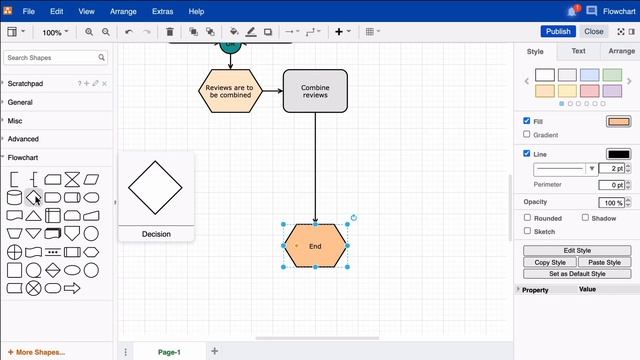640x360 pixels.
Task: Choose the triangle extract shape
Action: point(33,216)
